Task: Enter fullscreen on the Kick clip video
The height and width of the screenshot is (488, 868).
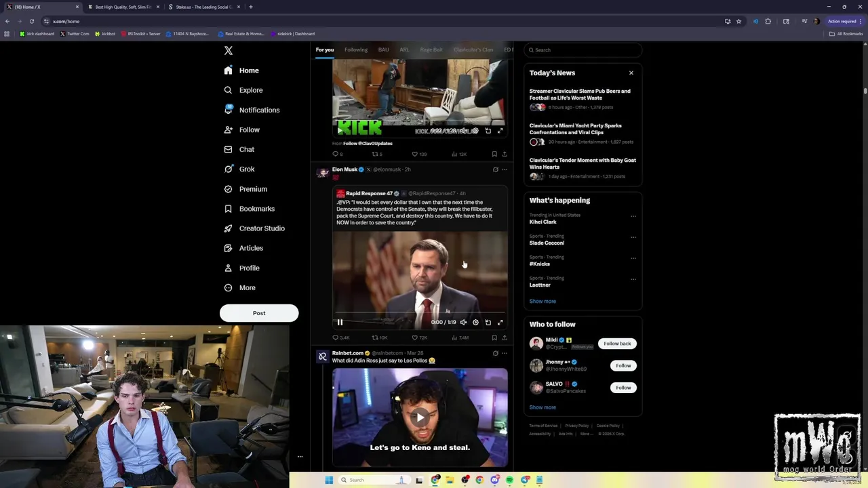Action: coord(500,131)
